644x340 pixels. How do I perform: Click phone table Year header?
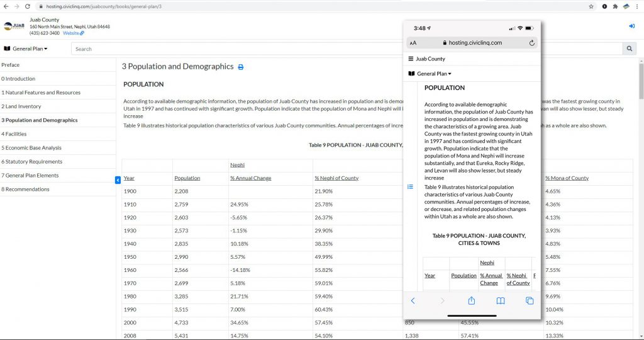pos(430,275)
